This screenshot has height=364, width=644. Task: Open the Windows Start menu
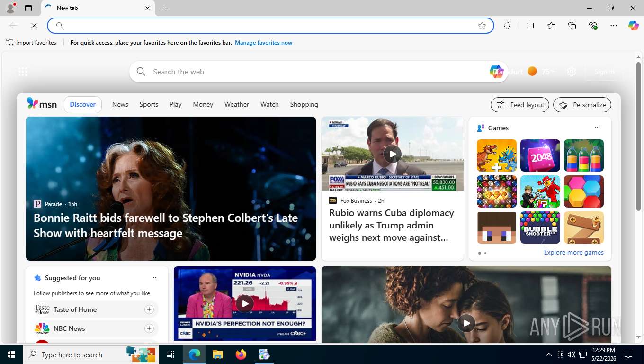point(11,355)
